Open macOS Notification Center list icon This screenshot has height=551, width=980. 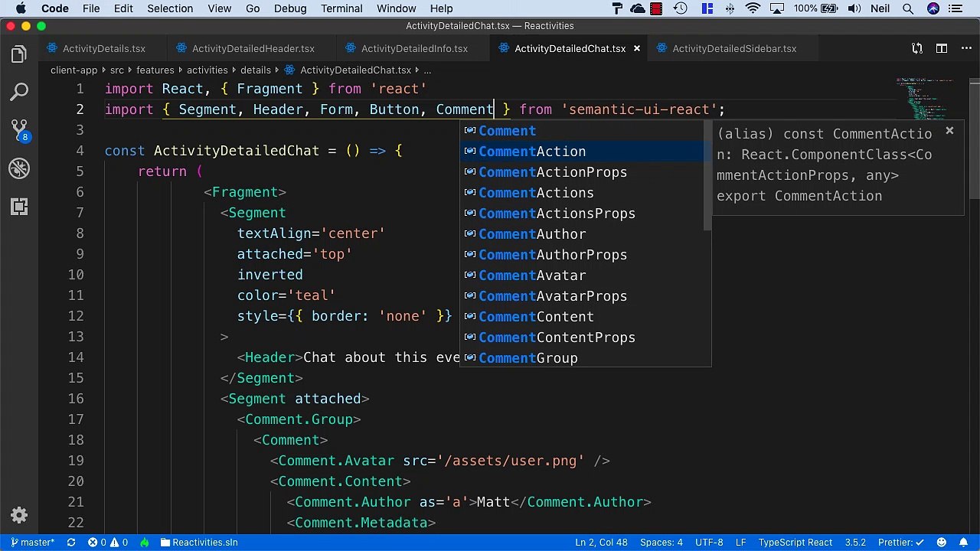point(957,8)
